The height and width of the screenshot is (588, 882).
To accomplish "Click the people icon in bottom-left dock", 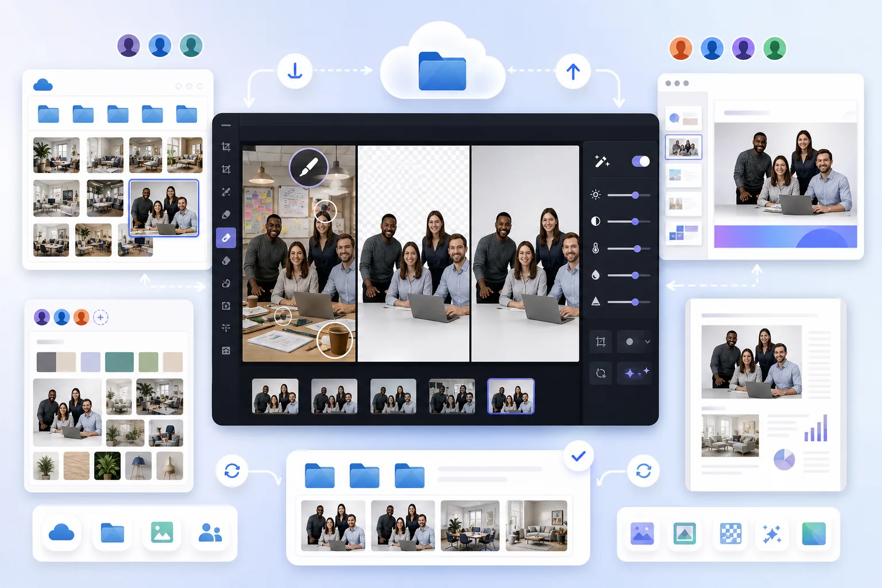I will point(210,533).
